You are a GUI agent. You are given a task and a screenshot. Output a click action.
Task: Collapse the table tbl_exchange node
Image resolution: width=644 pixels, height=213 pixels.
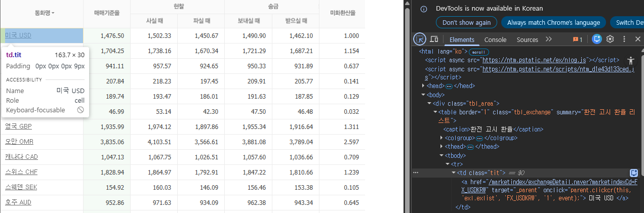(x=436, y=112)
